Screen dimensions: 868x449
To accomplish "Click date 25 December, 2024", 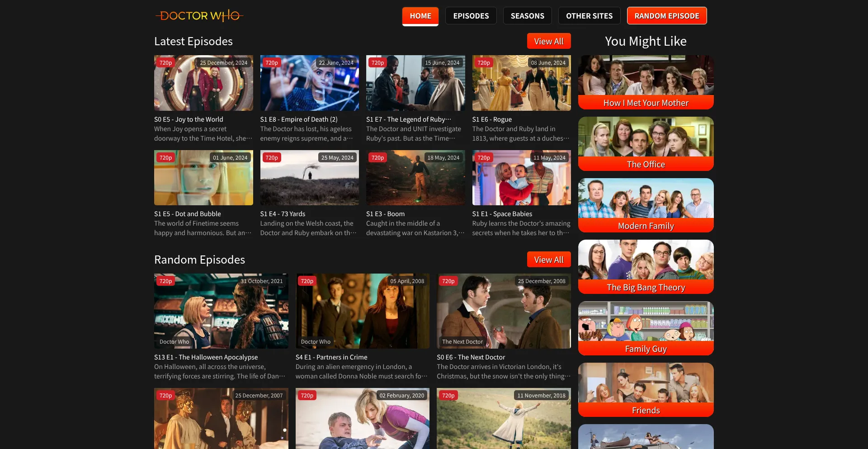I will (x=223, y=63).
